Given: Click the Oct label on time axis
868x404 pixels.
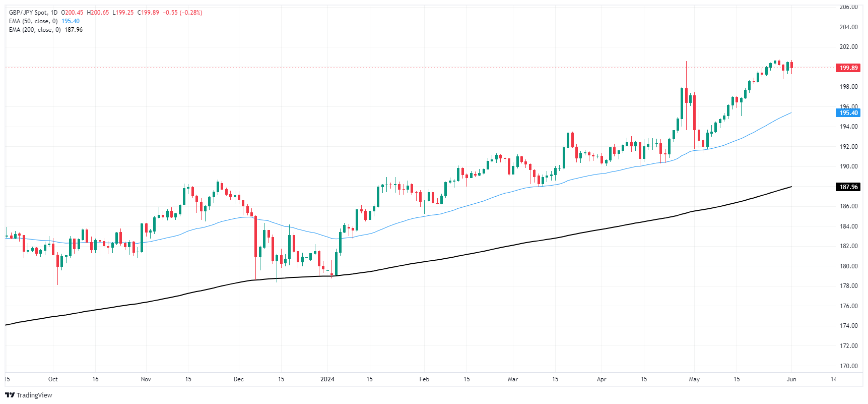Looking at the screenshot, I should coord(53,379).
